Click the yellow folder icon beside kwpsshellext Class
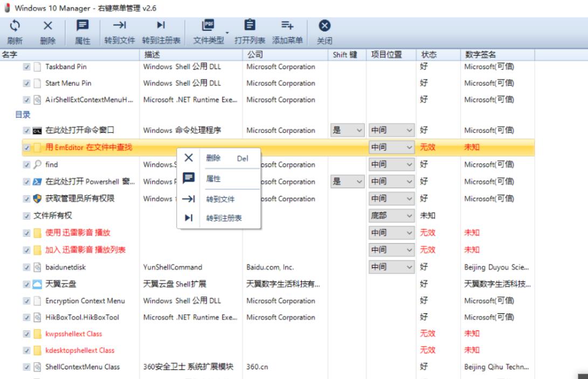The image size is (588, 379). click(37, 334)
